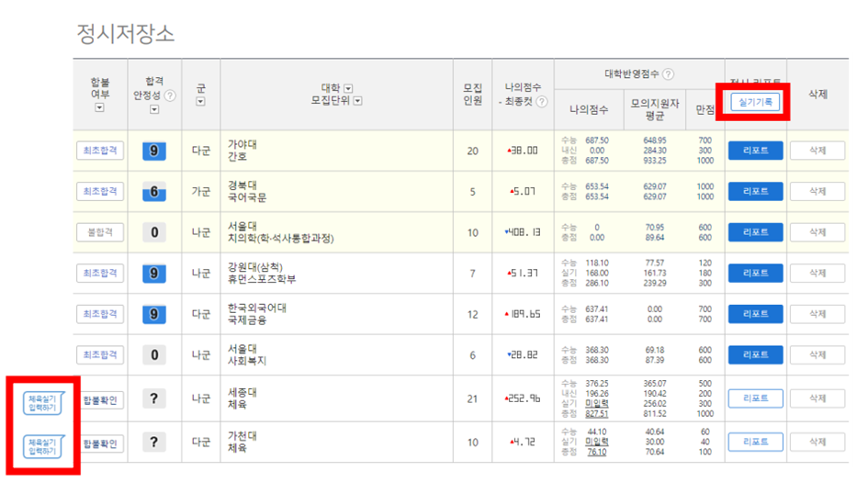This screenshot has height=482, width=868.
Task: Open the 군 column filter dropdown
Action: [200, 102]
